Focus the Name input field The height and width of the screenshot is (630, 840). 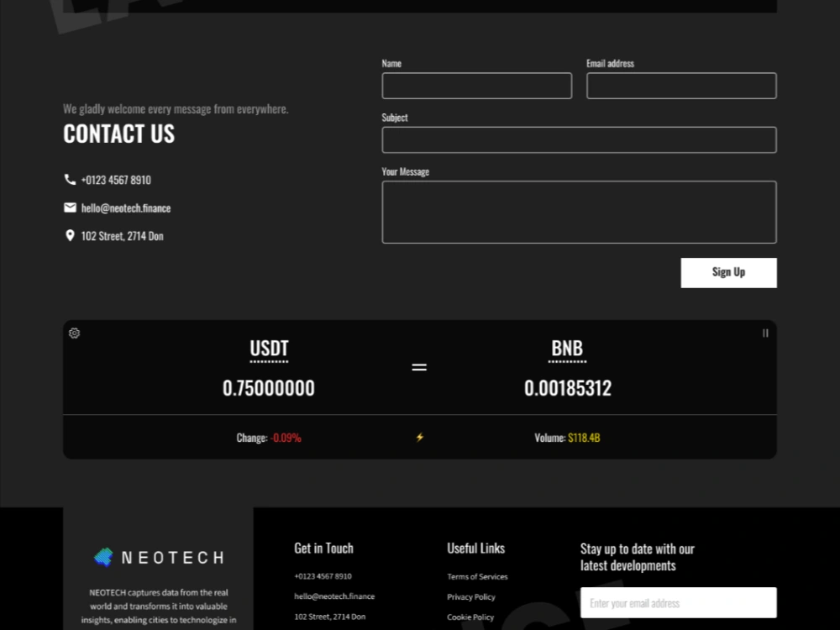[x=477, y=86]
